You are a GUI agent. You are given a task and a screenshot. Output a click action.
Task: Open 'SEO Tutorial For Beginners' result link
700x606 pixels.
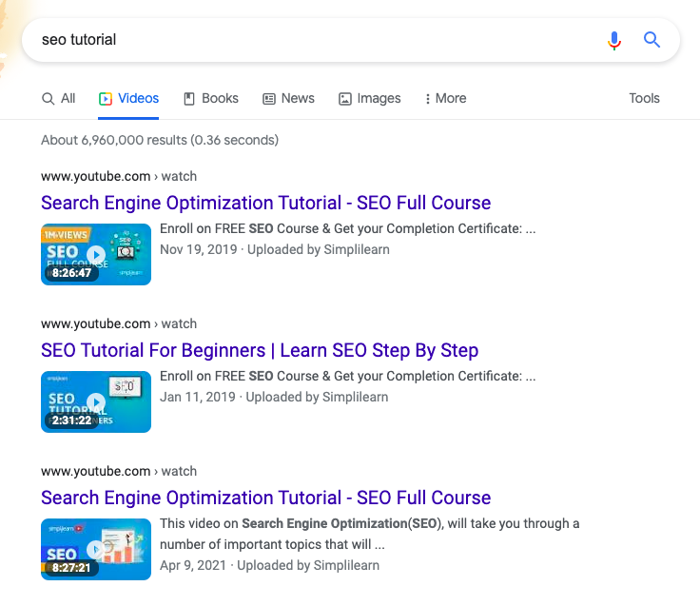tap(260, 350)
